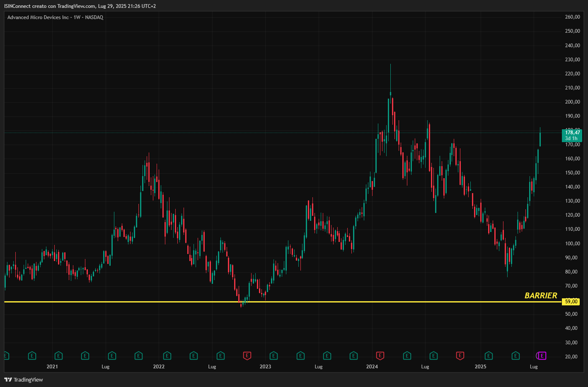Select the BARRIER text label

click(541, 295)
